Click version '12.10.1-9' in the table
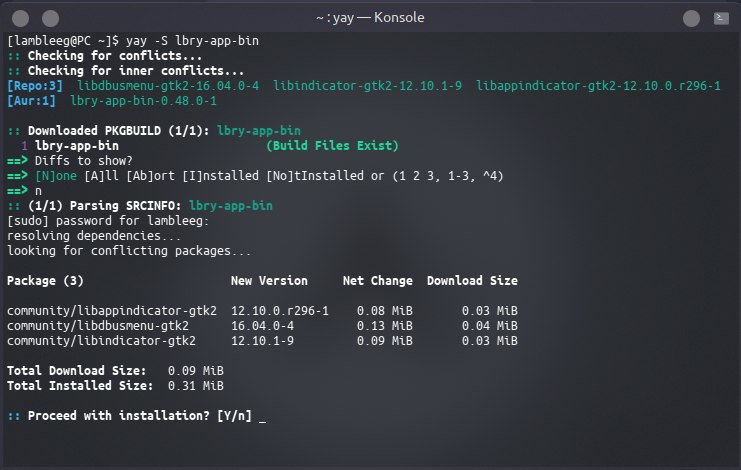 click(x=262, y=341)
